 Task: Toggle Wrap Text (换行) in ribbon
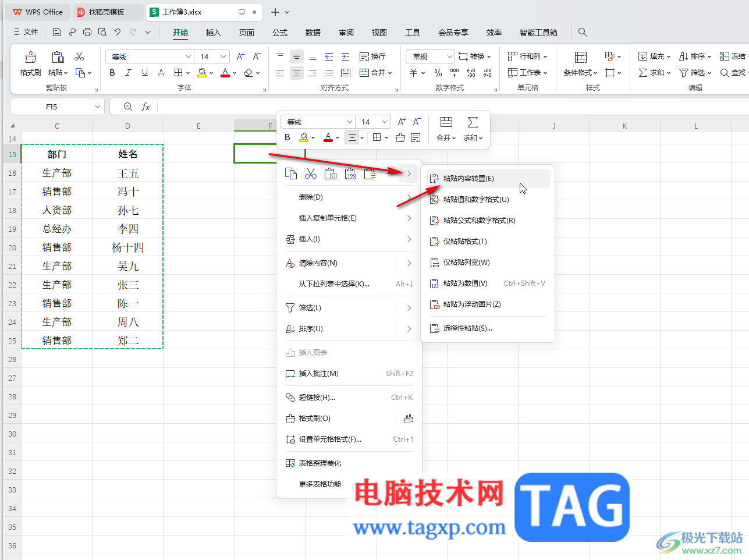click(x=372, y=56)
